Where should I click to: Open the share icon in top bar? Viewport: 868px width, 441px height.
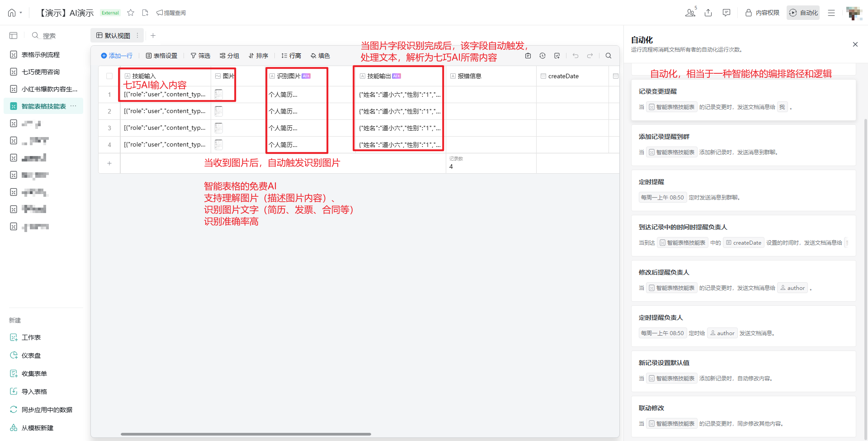[708, 13]
